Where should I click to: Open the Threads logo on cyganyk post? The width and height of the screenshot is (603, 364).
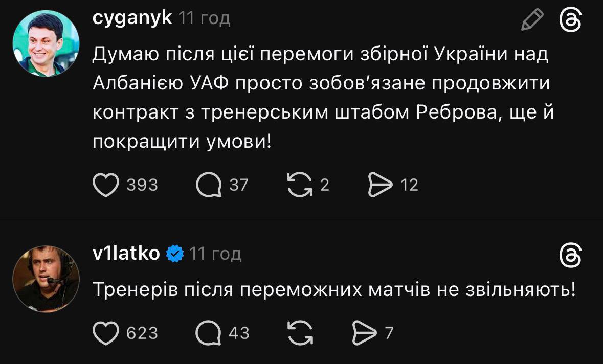[x=571, y=20]
